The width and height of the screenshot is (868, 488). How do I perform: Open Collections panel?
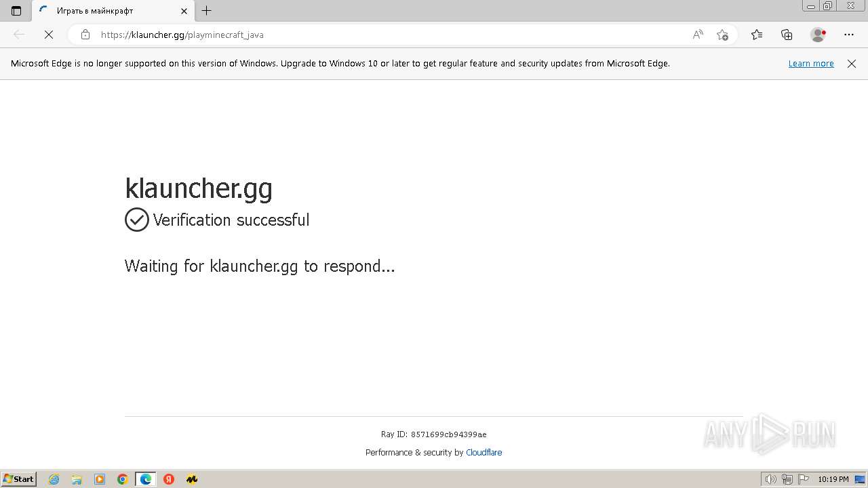(787, 35)
